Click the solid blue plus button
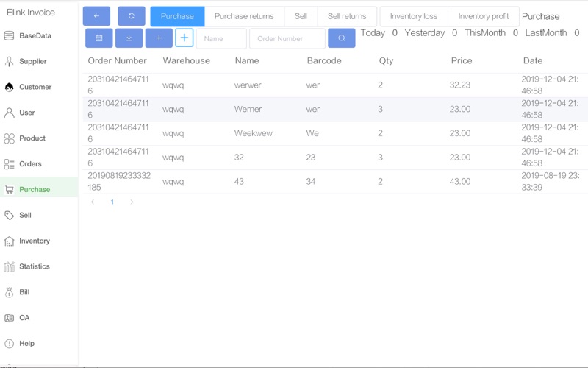Viewport: 588px width, 368px height. [159, 38]
